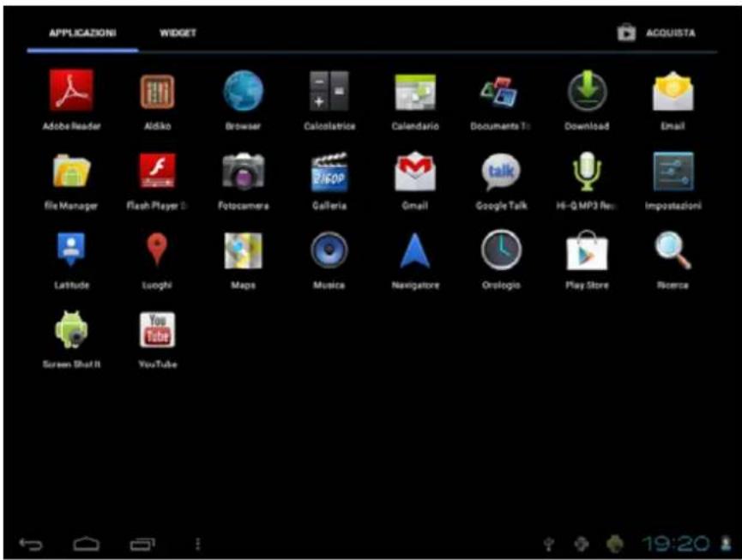Launch the Email app
Viewport: 742px width, 560px height.
(673, 91)
